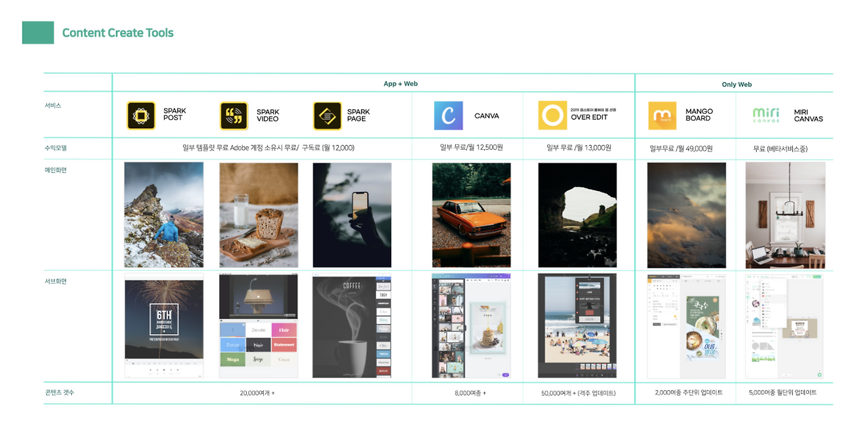The image size is (868, 431).
Task: Click the Over Edit price 월 13,000원
Action: click(595, 148)
